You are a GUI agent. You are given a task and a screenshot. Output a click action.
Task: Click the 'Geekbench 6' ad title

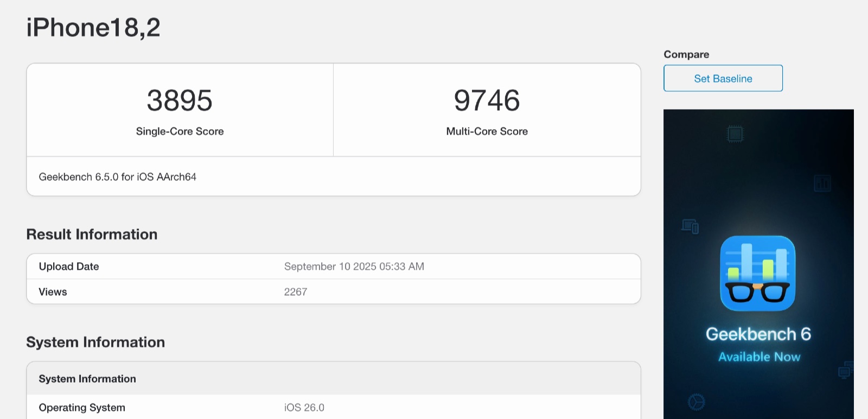click(758, 334)
